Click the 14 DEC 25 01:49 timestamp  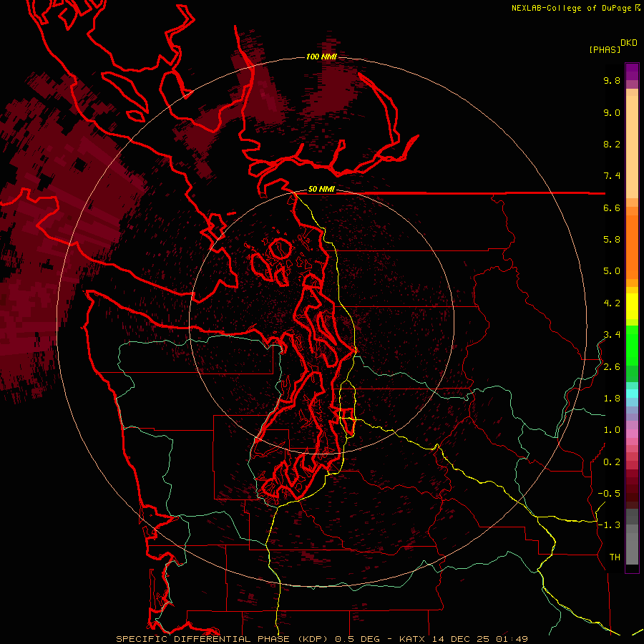click(x=479, y=639)
